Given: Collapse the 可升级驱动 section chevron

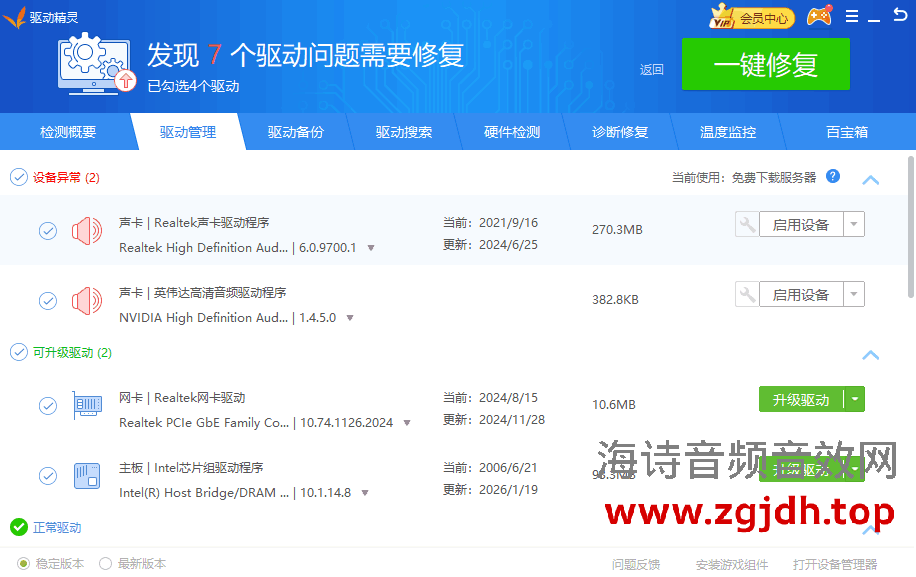Looking at the screenshot, I should coord(870,355).
